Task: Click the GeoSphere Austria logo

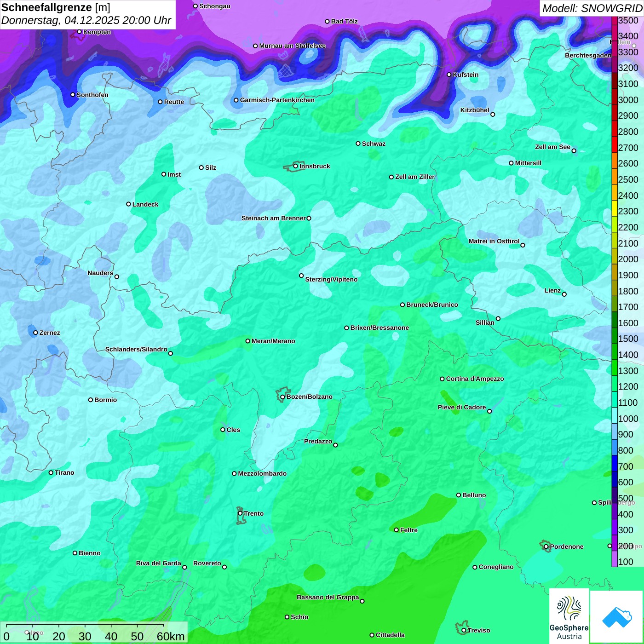Action: pos(569,616)
